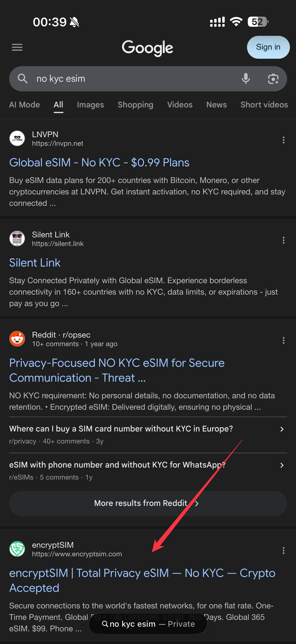Tap the encryptSIM site favicon
296x644 pixels.
click(x=17, y=549)
